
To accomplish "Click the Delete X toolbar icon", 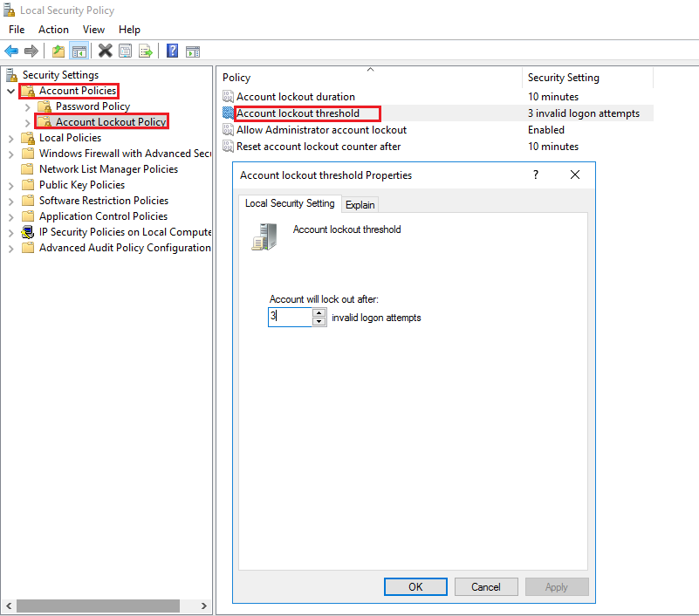I will (x=106, y=51).
